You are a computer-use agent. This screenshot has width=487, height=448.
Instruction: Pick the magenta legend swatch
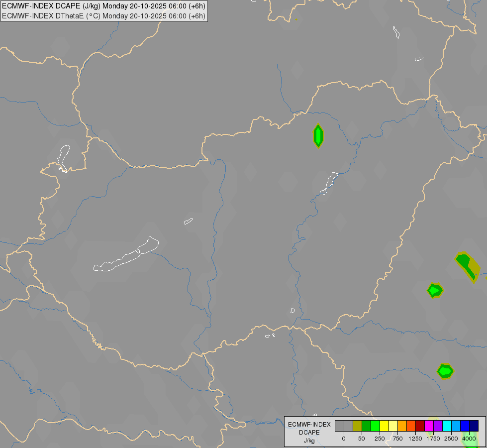429,426
